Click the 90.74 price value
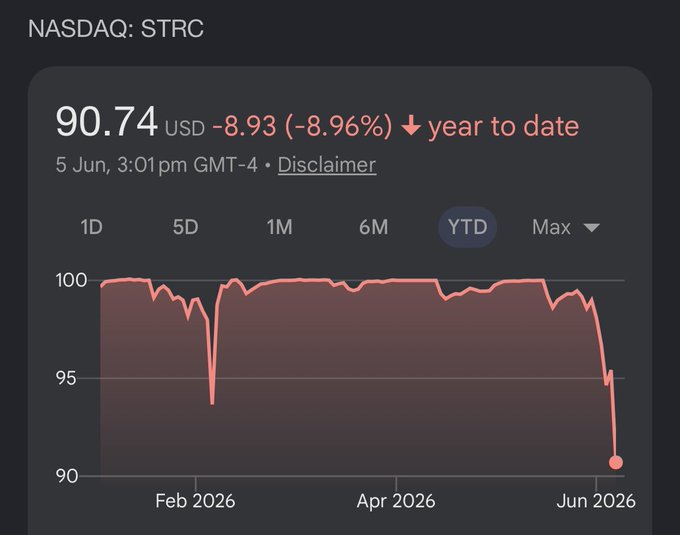Viewport: 680px width, 535px height. click(x=107, y=122)
